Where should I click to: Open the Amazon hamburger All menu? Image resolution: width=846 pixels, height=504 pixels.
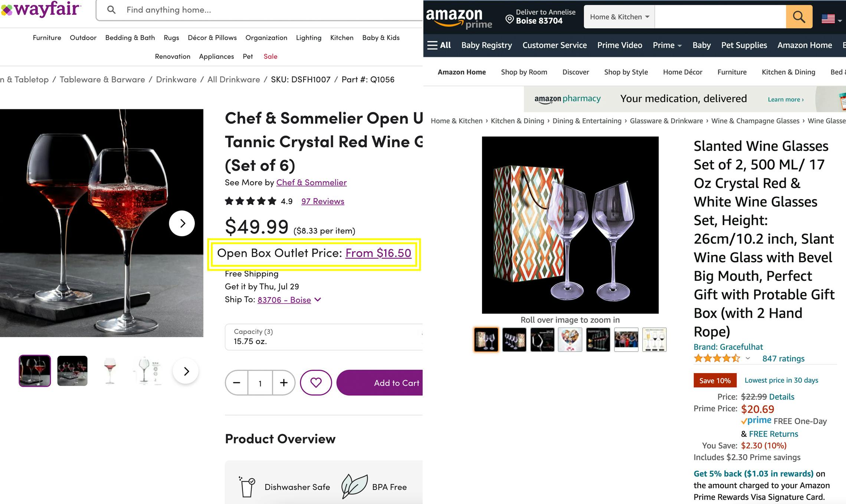point(439,45)
